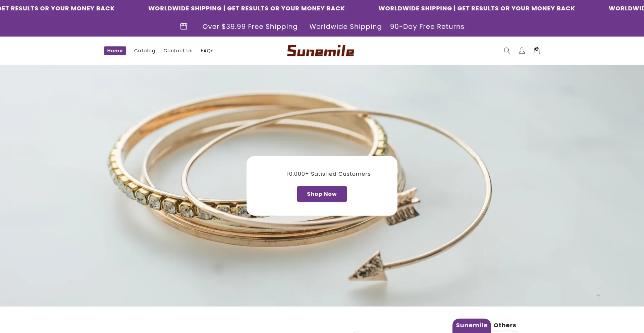Select the Others comparison tab
Image resolution: width=644 pixels, height=333 pixels.
point(505,325)
